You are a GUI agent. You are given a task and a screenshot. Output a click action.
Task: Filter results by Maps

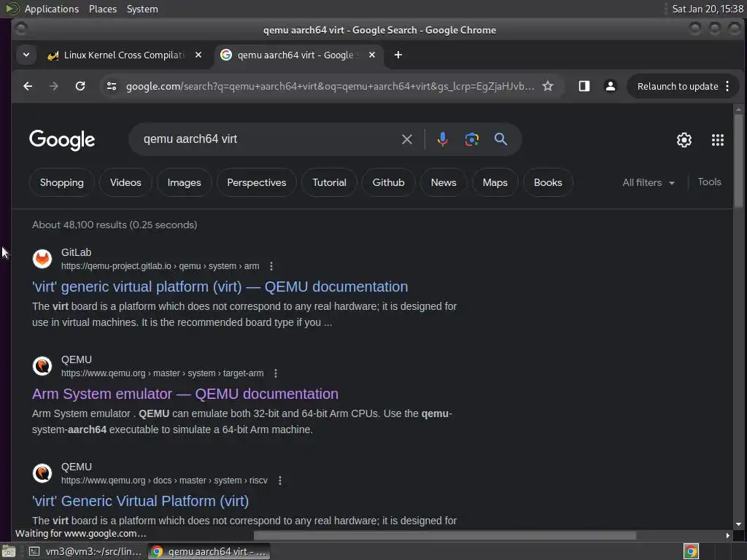click(x=495, y=183)
